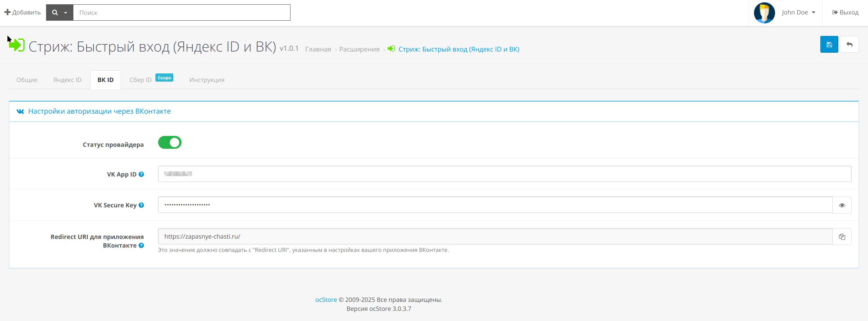Click Стриж breadcrumb link
Image resolution: width=868 pixels, height=321 pixels.
pos(459,49)
